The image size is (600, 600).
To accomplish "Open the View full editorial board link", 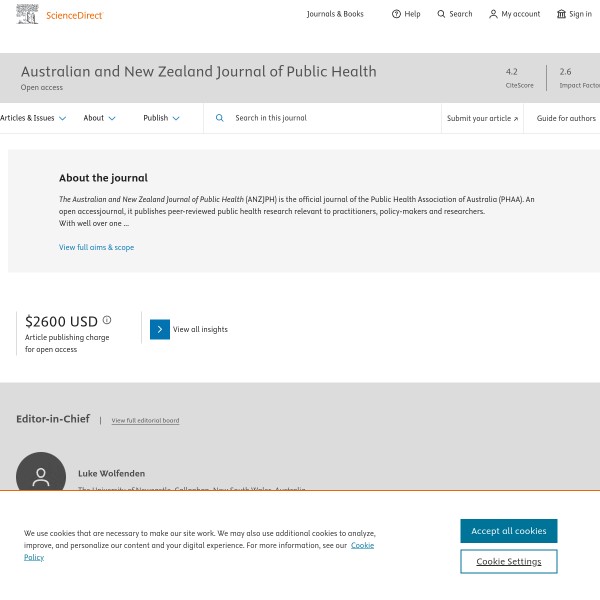I will 145,420.
